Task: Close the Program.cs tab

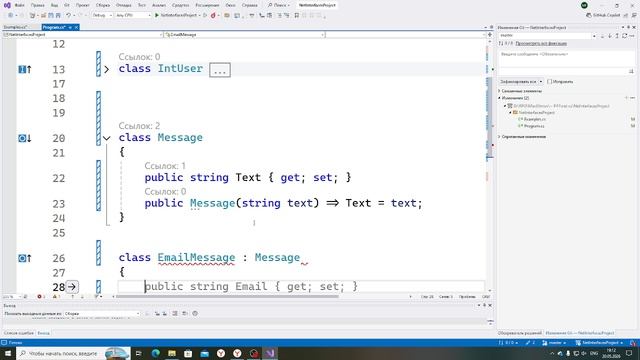Action: point(76,27)
